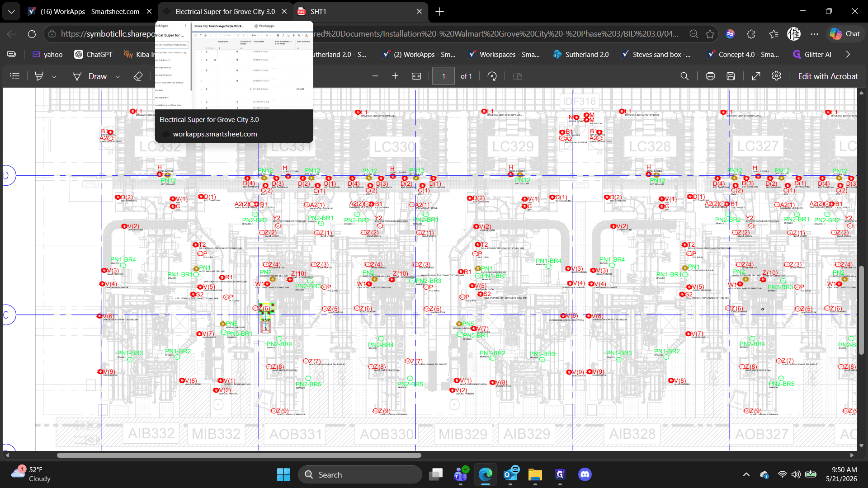Add this page to favorites
The width and height of the screenshot is (868, 488).
710,34
